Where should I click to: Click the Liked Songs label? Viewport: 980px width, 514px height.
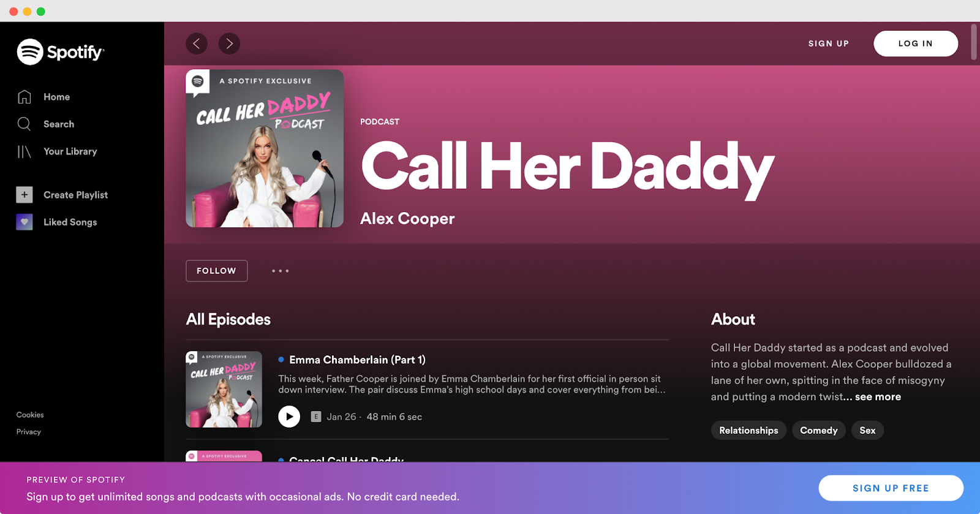coord(70,222)
